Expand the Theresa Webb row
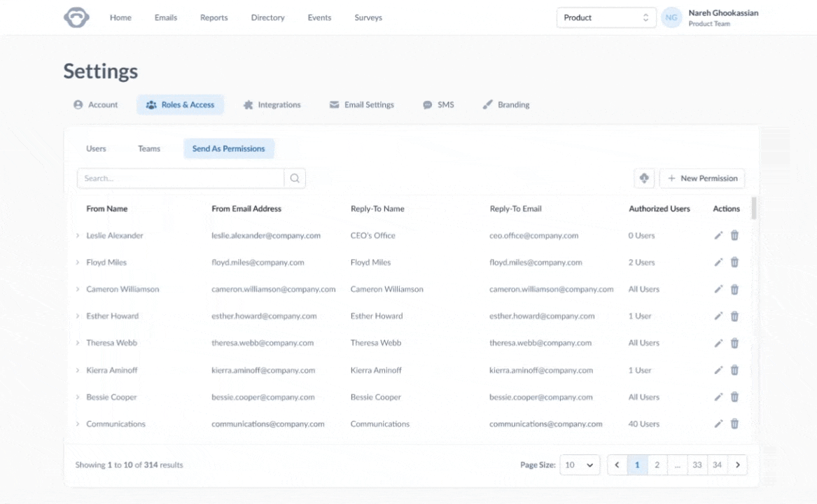Screen dimensions: 817x504 [x=78, y=343]
